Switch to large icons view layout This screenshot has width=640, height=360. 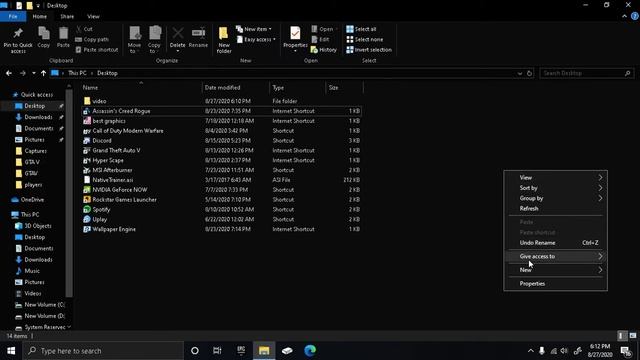tap(633, 336)
